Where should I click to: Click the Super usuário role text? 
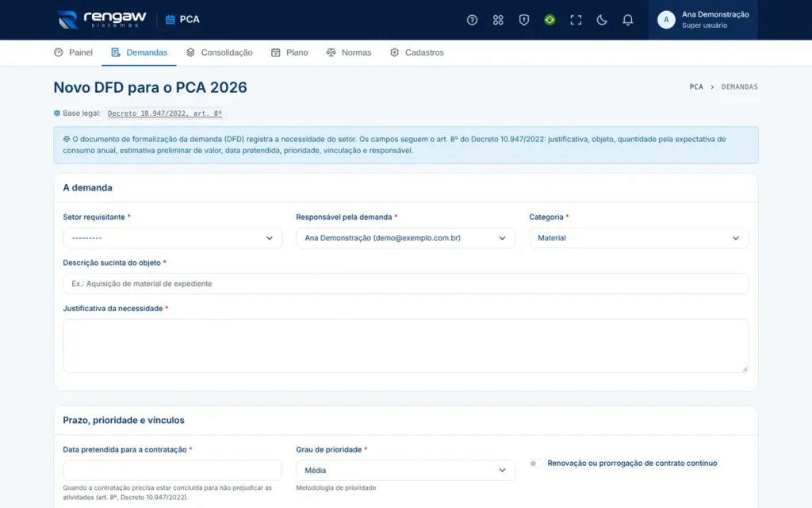(704, 25)
